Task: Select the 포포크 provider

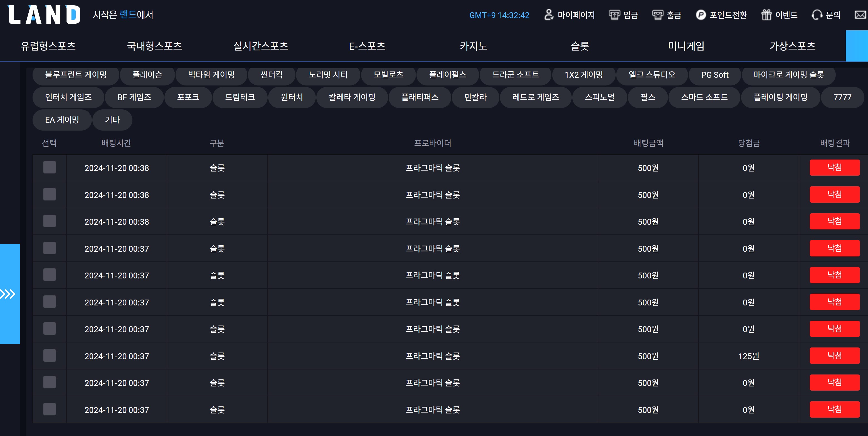Action: click(x=188, y=97)
